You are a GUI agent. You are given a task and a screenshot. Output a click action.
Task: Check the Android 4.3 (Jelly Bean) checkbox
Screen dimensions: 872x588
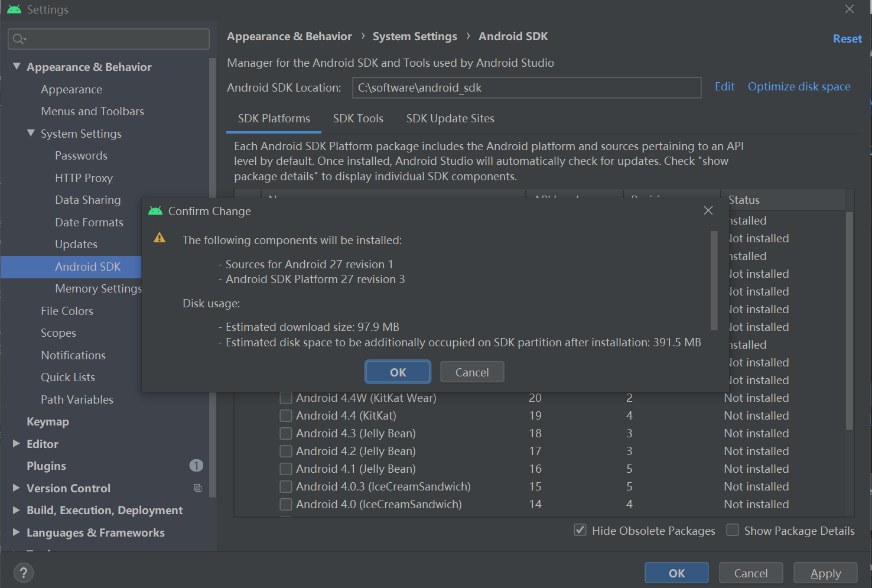coord(286,433)
